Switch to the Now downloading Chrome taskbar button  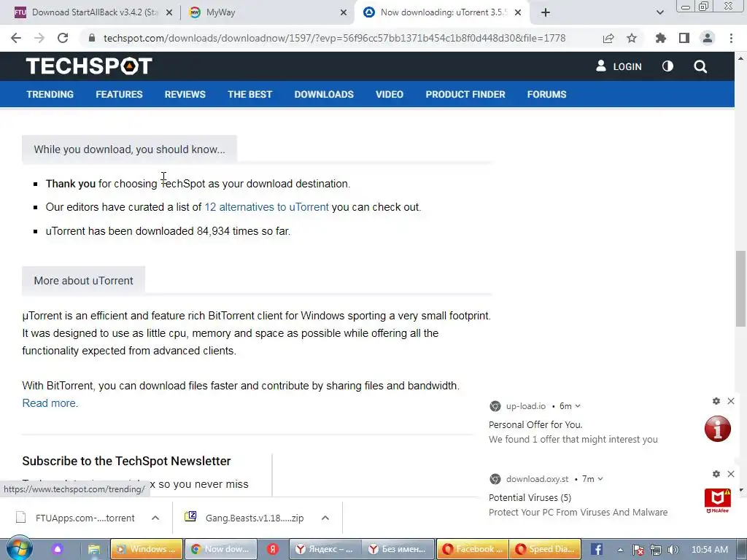click(x=220, y=549)
